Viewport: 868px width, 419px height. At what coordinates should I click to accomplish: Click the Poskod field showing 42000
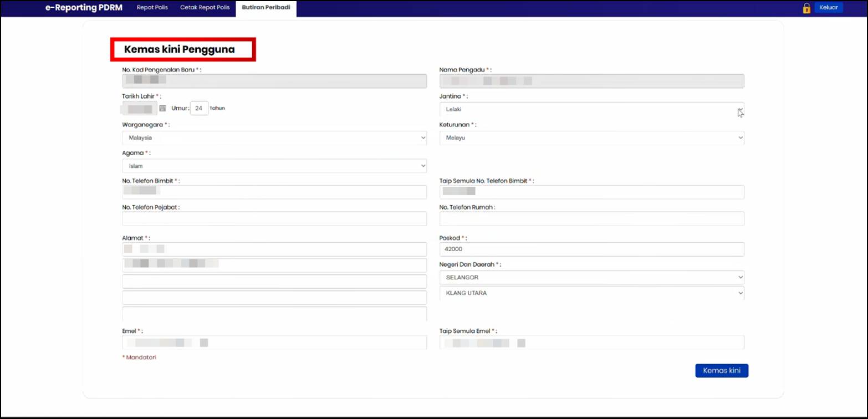pyautogui.click(x=591, y=249)
